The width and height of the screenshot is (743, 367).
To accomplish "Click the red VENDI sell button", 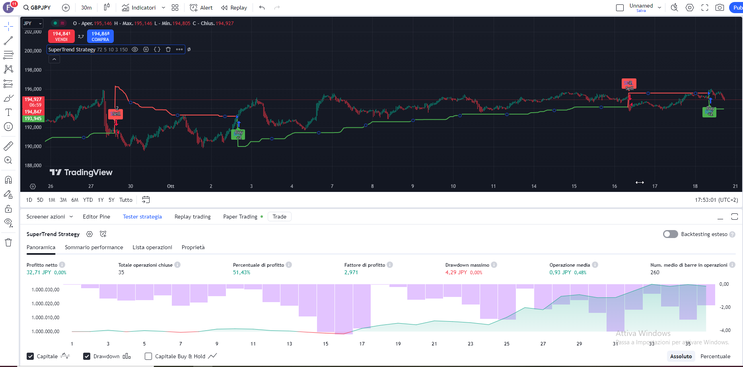I will (61, 36).
